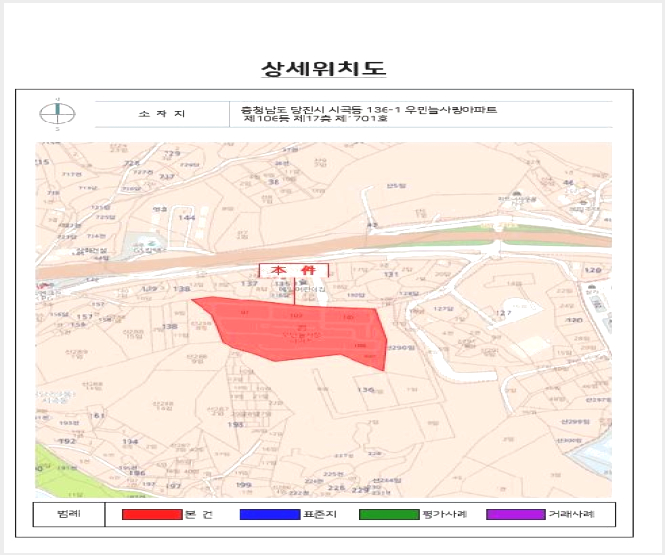The image size is (665, 555).
Task: Select the red 본건 legend swatch
Action: pos(152,514)
